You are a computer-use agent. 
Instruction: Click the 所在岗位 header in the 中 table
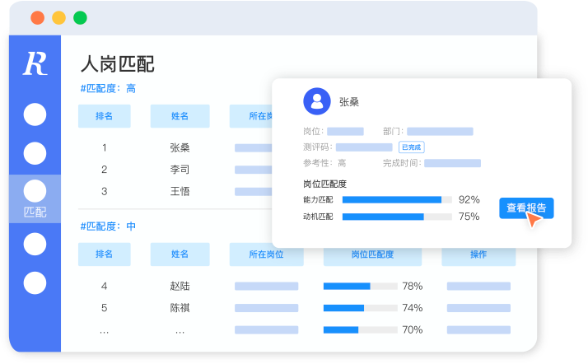[x=266, y=254]
